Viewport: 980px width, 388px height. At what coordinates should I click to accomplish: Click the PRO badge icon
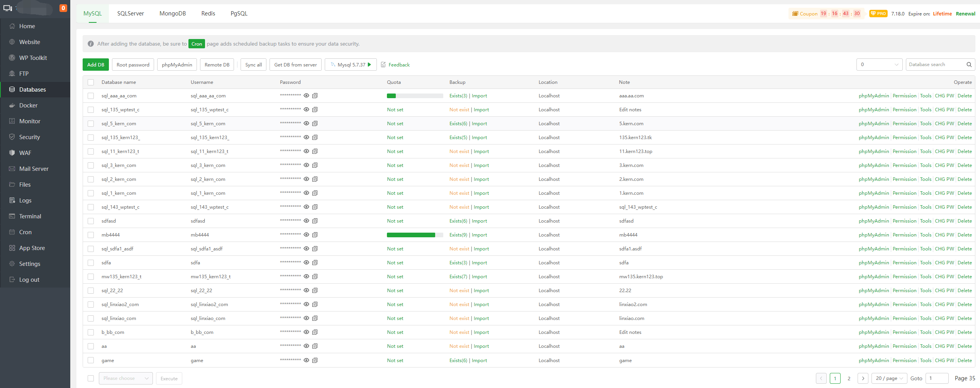[878, 14]
